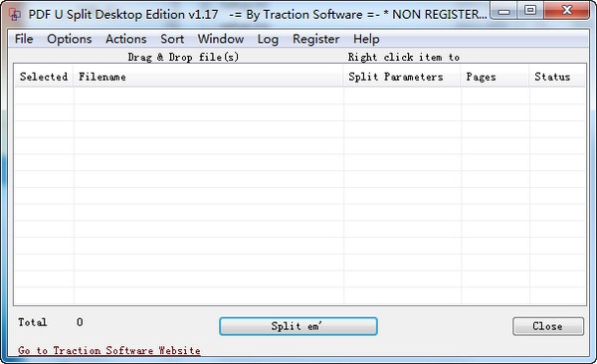Click the Split em' button

pos(298,326)
